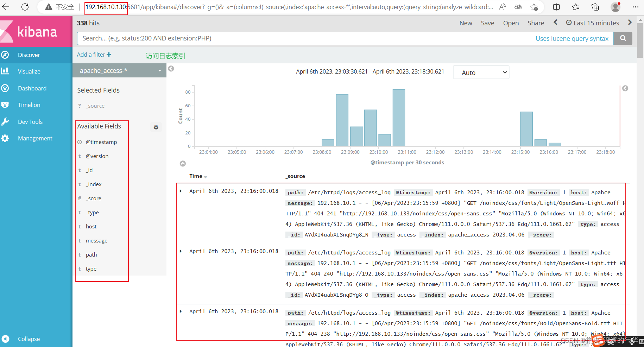644x347 pixels.
Task: Click Share in the top menu
Action: tap(536, 23)
